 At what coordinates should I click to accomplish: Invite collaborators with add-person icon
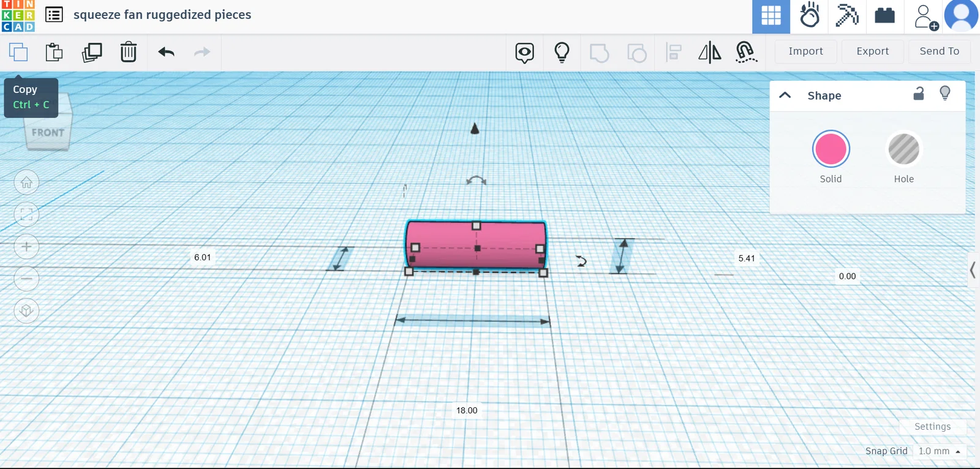point(925,17)
